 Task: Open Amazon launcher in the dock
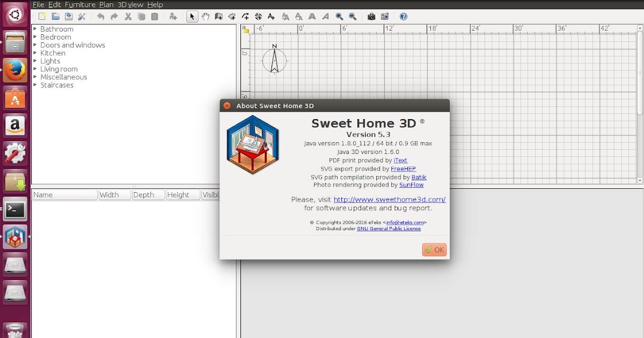click(15, 126)
